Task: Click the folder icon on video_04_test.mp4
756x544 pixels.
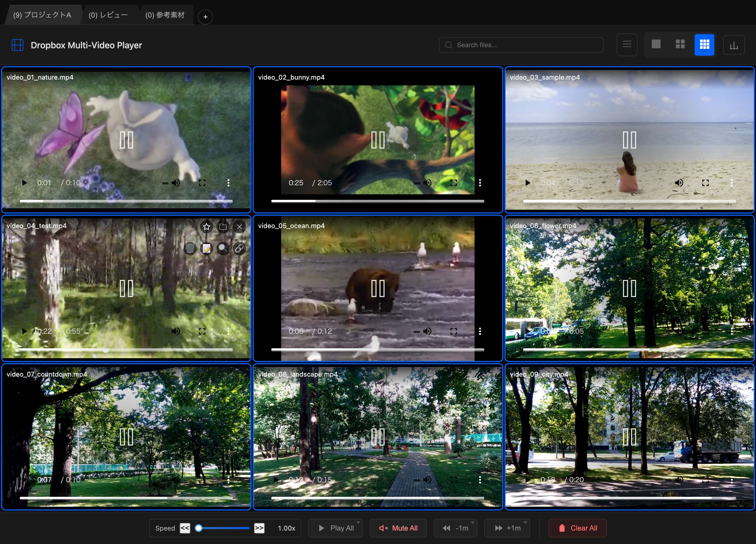Action: click(223, 227)
